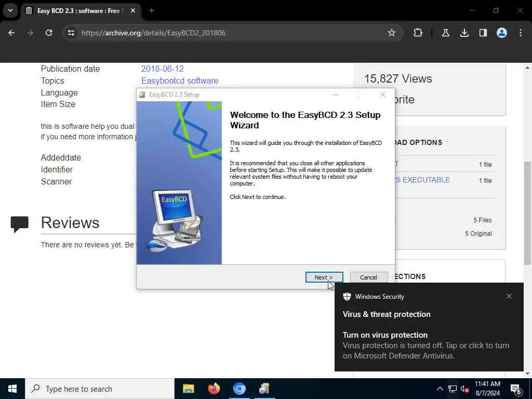Click the Reviews heading
Screen dimensions: 532x399
70,223
